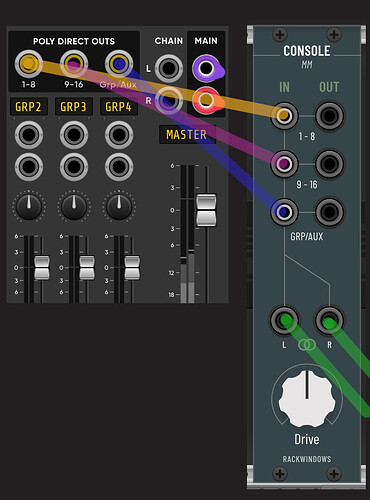370x500 pixels.
Task: Click the Chain R input jack
Action: coord(169,100)
